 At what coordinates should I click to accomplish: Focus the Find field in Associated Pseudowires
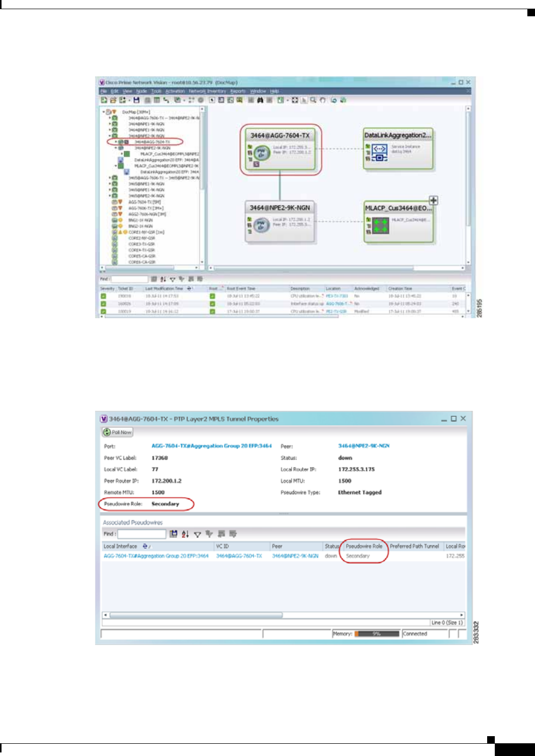tap(142, 534)
